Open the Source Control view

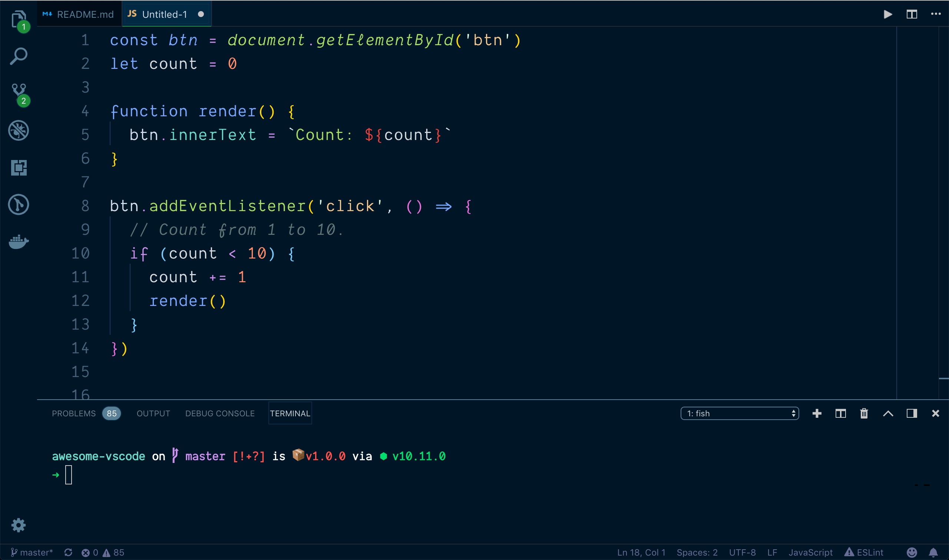[19, 93]
